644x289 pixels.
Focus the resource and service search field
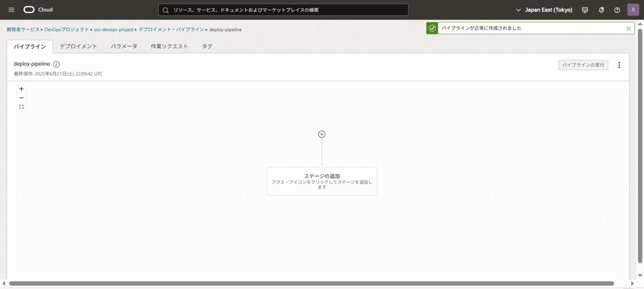(x=283, y=10)
